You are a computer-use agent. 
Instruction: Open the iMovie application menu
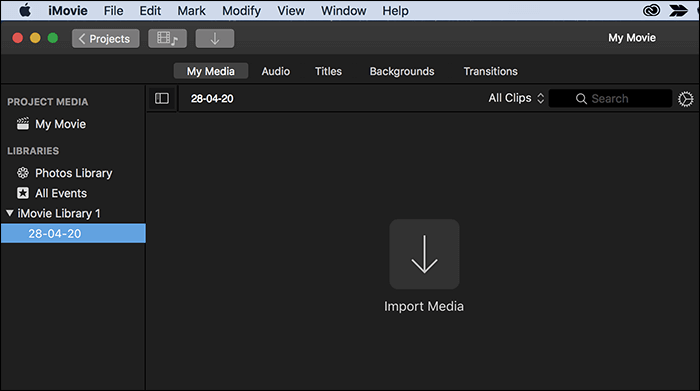pos(68,10)
